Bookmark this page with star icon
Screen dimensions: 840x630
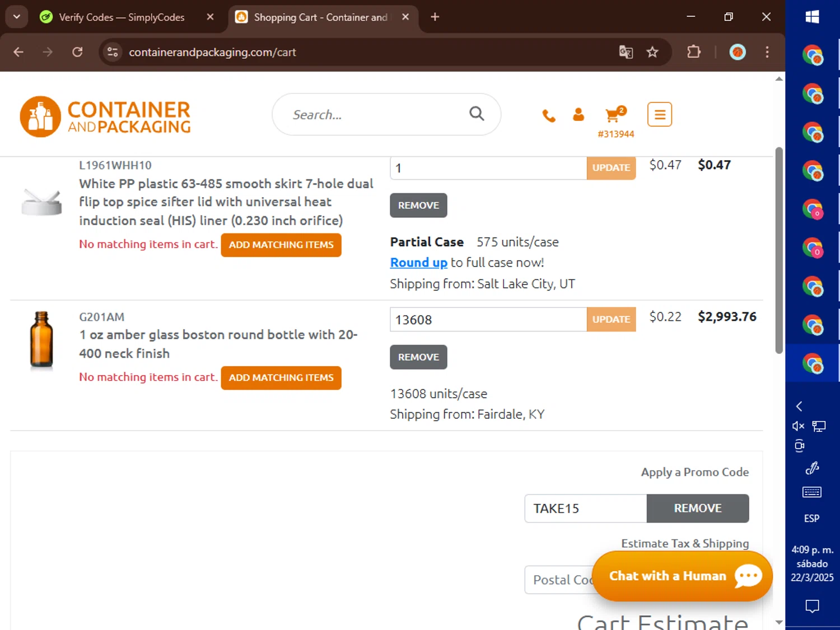[x=652, y=52]
